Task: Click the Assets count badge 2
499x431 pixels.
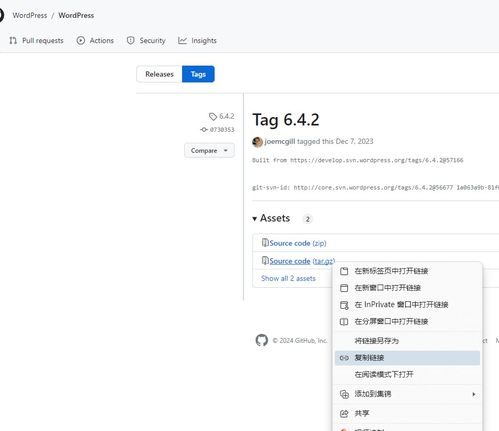Action: [x=307, y=219]
